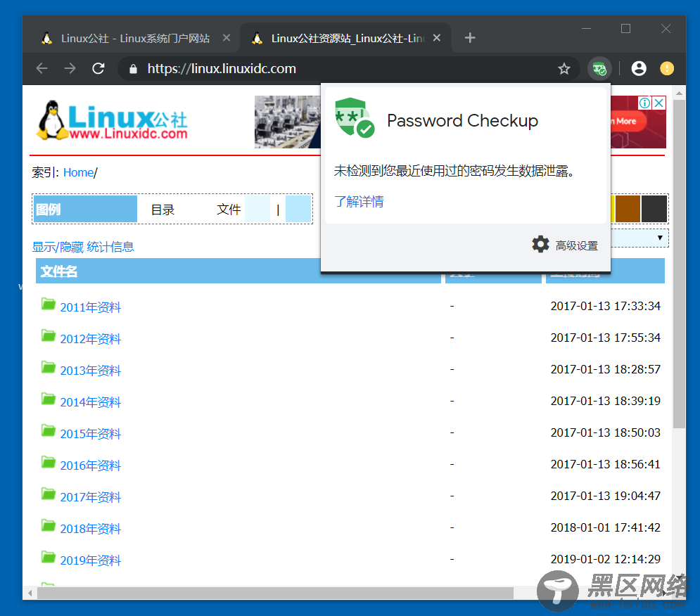Switch to the Linux公社 - Linux系统门户网站 tab

point(135,39)
